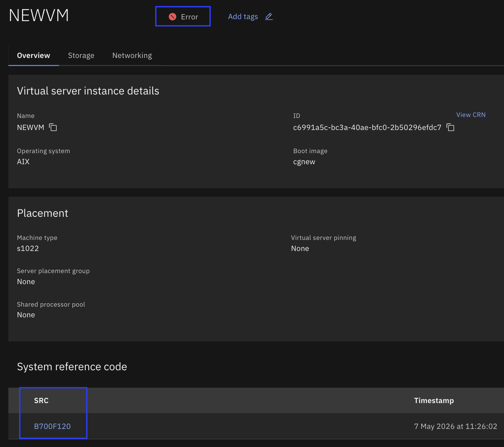Select the ID value c6991a5c-bc3a-40ae-bfc0-2b50296efdc7
504x447 pixels.
pyautogui.click(x=367, y=127)
